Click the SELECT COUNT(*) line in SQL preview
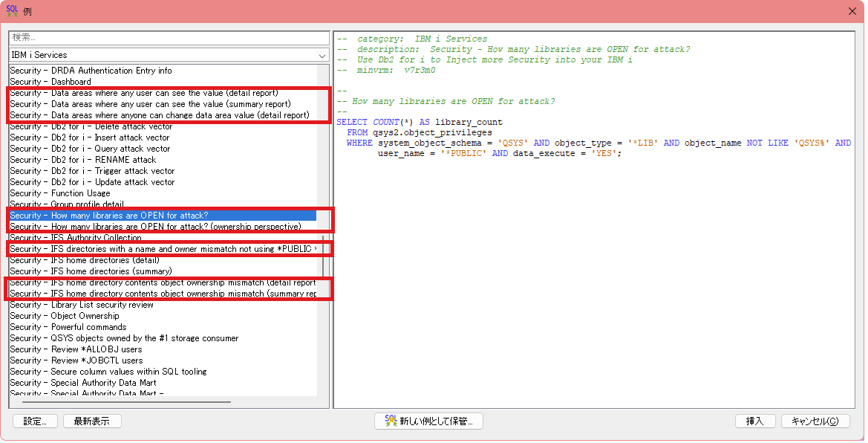 pos(419,122)
